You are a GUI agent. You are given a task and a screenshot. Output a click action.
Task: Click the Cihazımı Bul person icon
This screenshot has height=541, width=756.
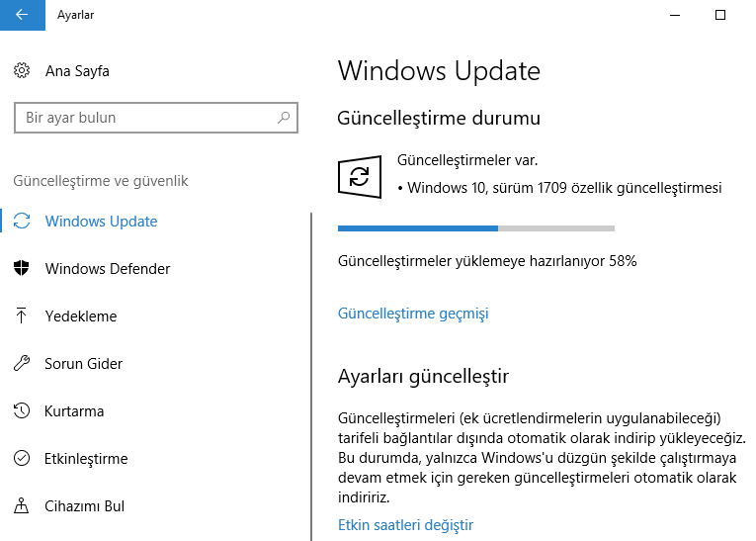[x=22, y=506]
